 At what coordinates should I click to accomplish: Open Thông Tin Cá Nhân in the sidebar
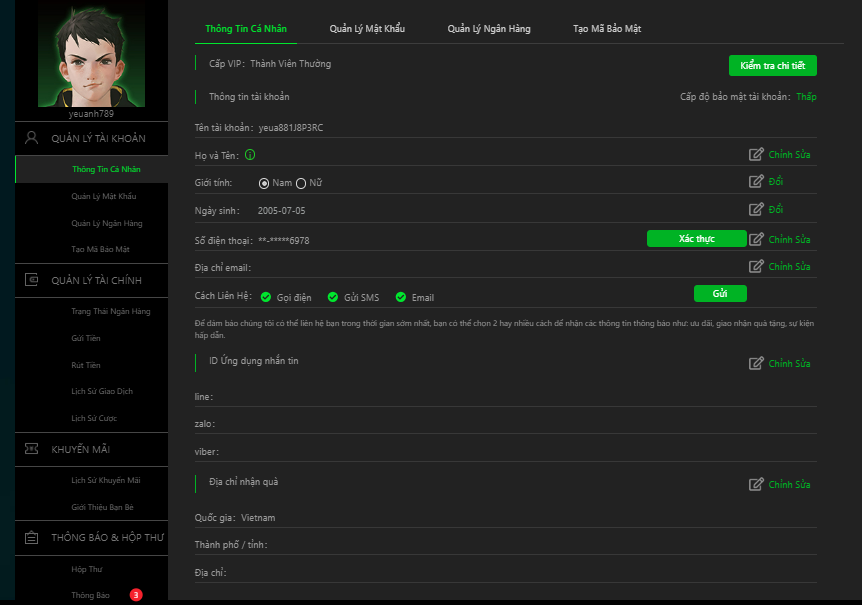(x=91, y=169)
